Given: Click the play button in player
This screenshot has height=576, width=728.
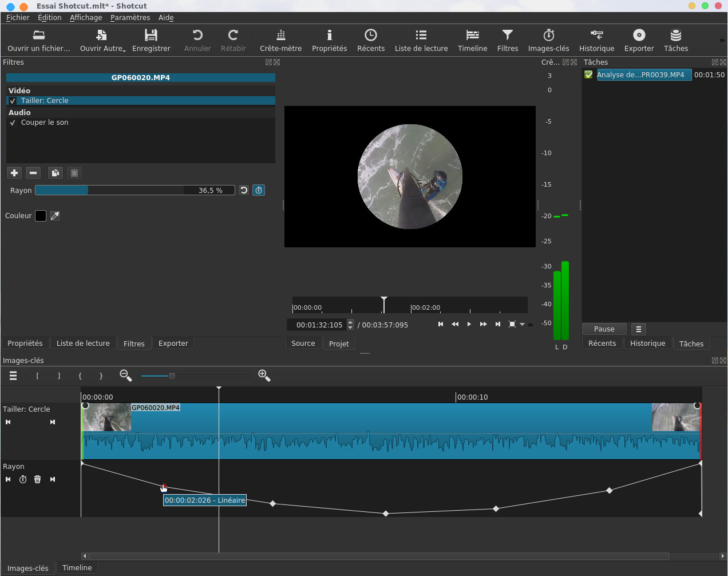Looking at the screenshot, I should click(469, 324).
